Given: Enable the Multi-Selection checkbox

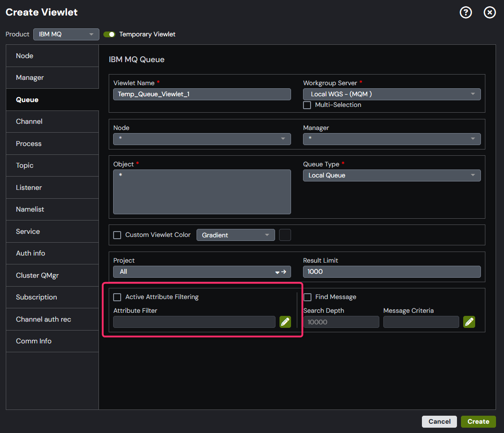Looking at the screenshot, I should tap(307, 105).
